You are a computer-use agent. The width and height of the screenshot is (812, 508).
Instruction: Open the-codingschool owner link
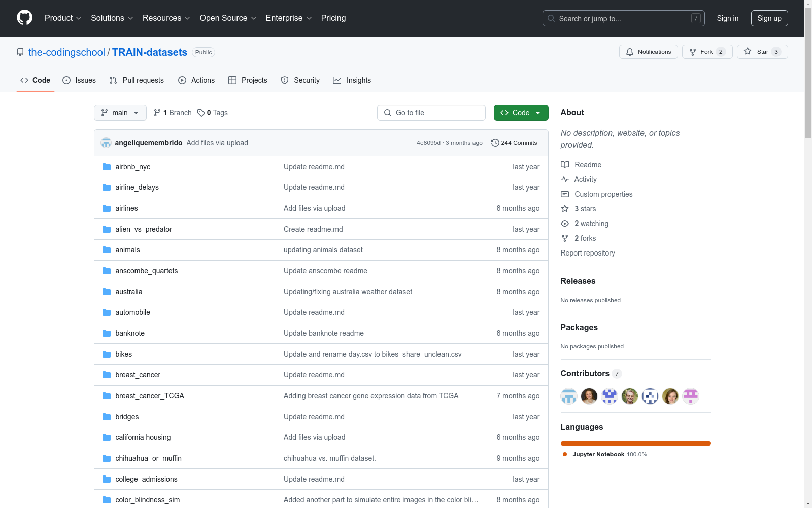[66, 52]
